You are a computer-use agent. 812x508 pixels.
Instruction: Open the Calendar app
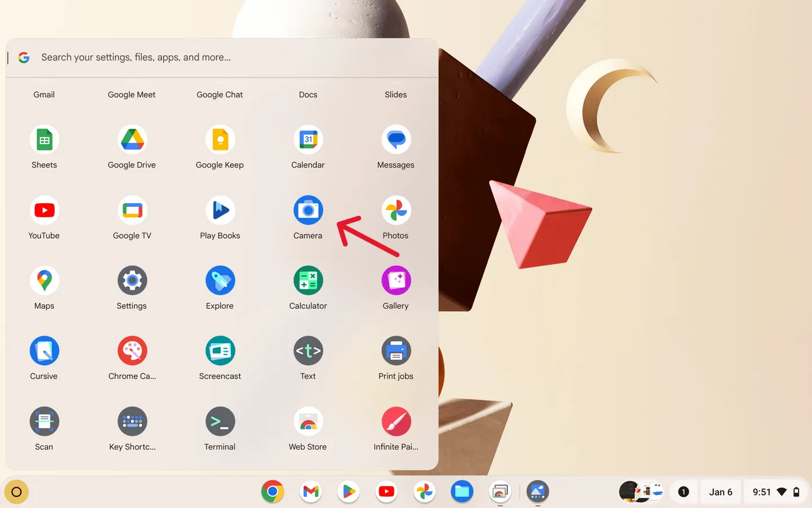(308, 140)
